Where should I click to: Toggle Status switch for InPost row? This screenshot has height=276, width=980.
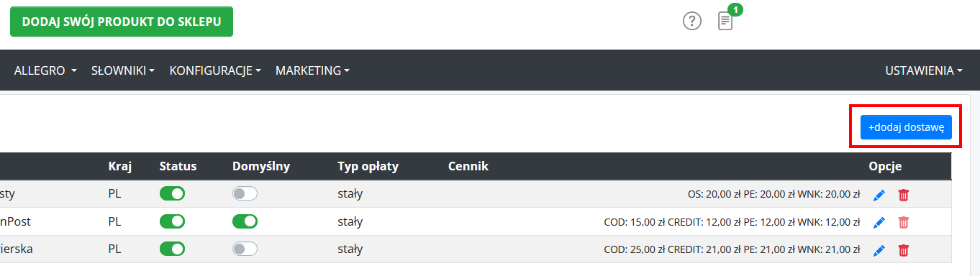coord(173,221)
